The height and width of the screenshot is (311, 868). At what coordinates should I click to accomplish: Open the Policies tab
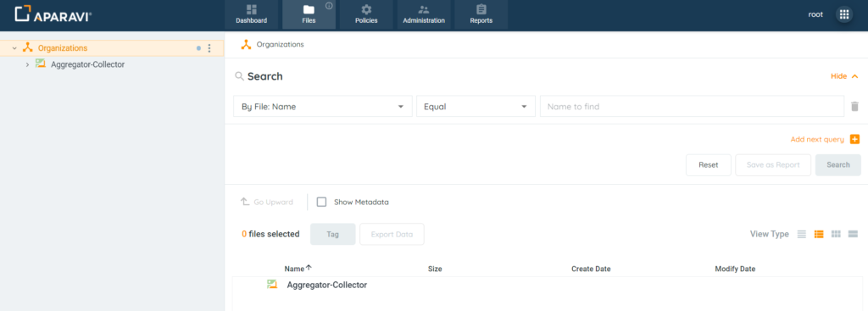point(366,14)
